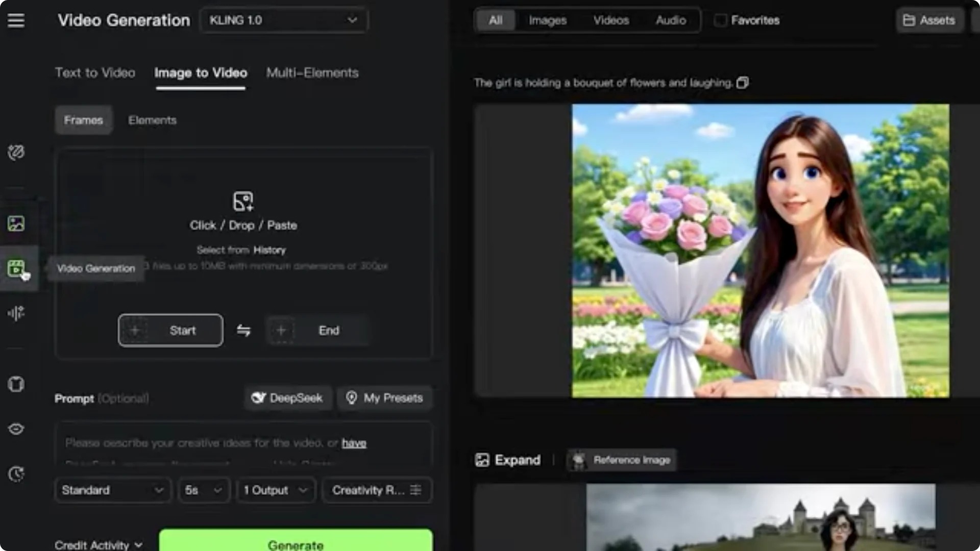This screenshot has width=980, height=551.
Task: Open the Image Generation panel in sidebar
Action: pos(16,223)
